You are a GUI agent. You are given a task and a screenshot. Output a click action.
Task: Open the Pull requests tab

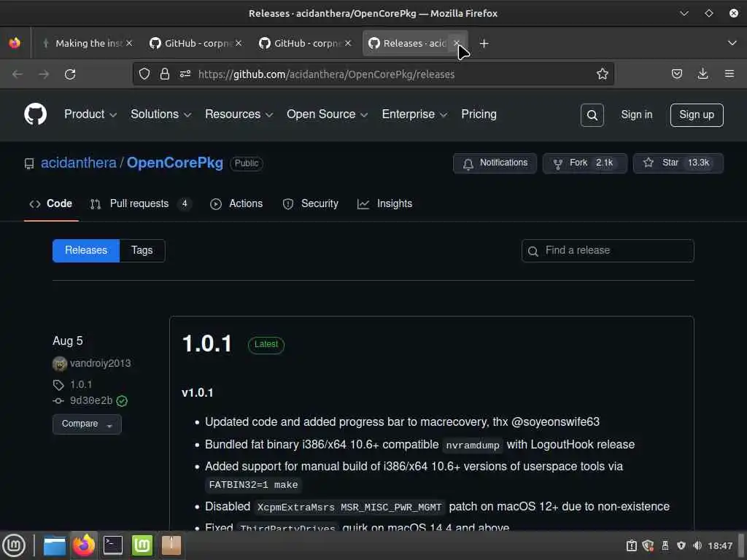[140, 204]
